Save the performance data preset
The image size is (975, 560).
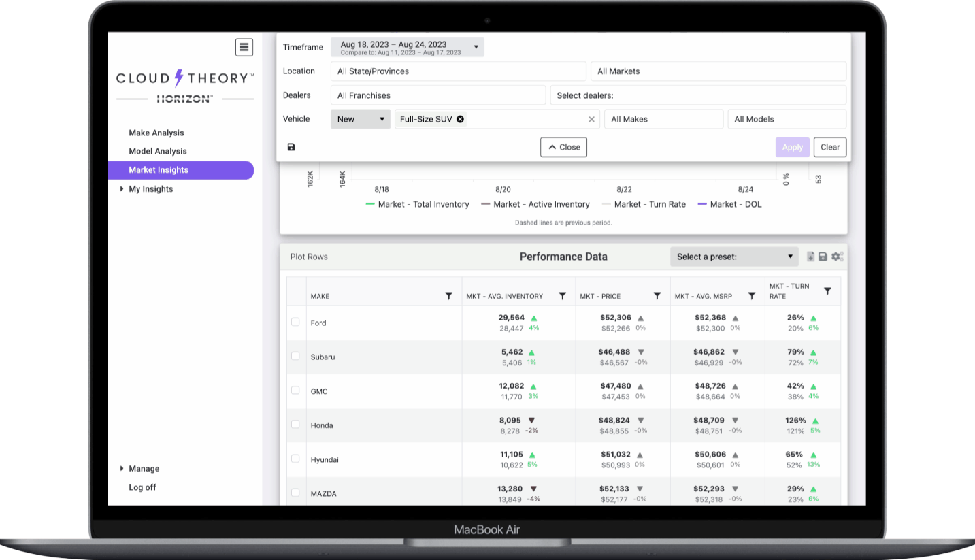pyautogui.click(x=823, y=257)
